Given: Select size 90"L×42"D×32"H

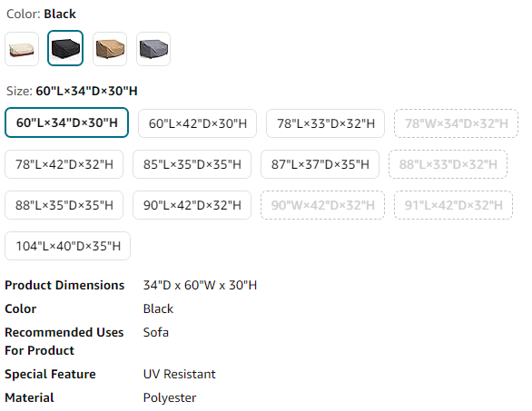Looking at the screenshot, I should click(192, 205).
